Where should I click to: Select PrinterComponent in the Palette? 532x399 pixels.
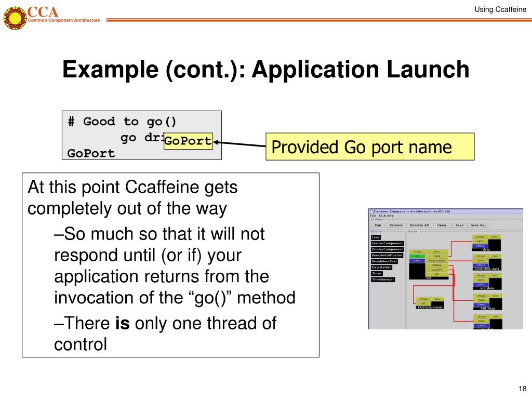(x=388, y=249)
